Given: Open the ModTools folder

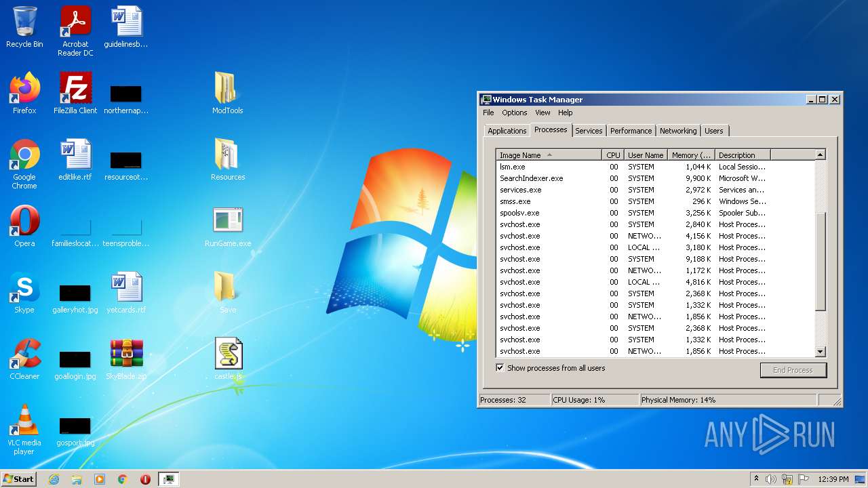Looking at the screenshot, I should 227,94.
